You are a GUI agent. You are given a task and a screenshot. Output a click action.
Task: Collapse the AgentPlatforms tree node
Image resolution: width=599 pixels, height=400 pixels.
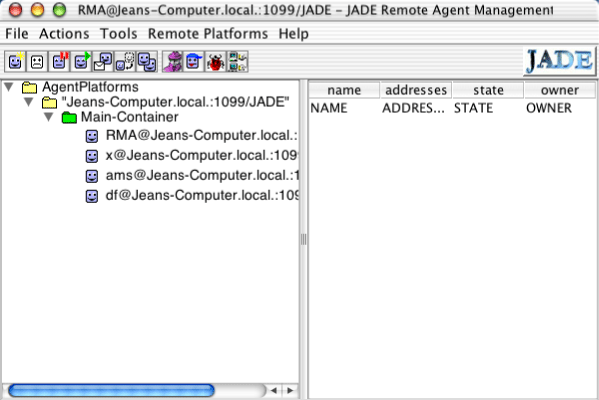pos(9,87)
